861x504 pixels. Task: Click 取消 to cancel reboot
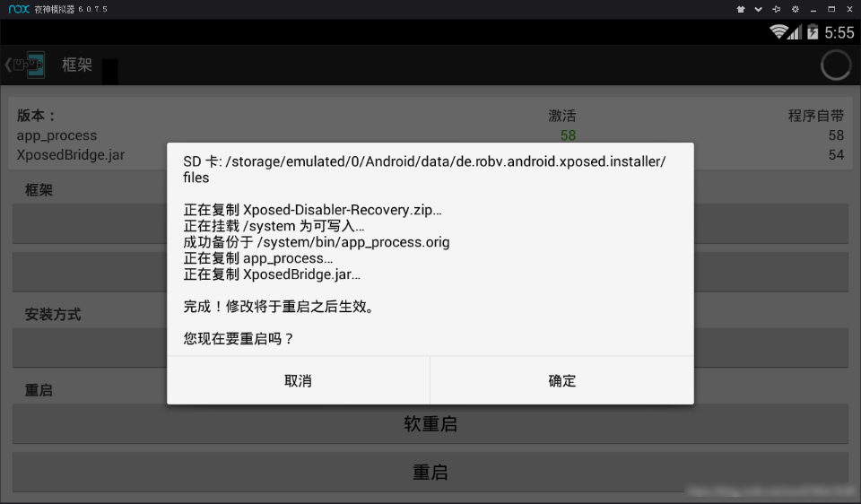click(x=298, y=380)
